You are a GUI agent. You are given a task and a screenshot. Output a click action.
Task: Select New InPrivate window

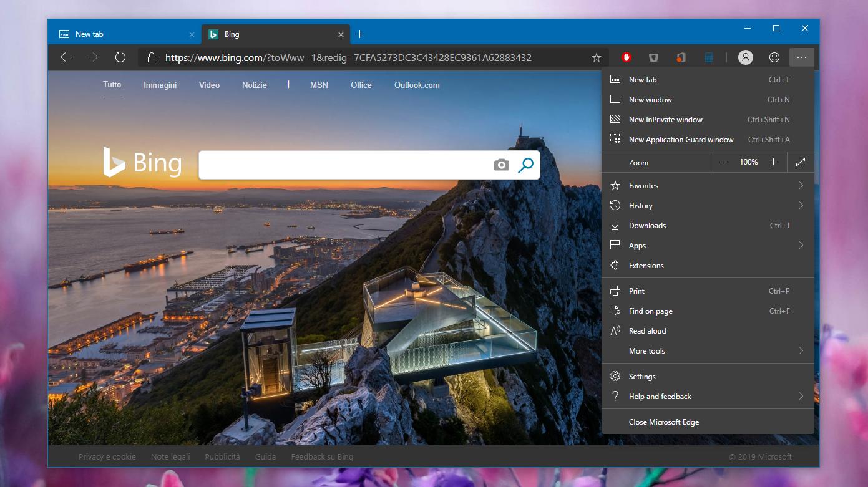pos(708,120)
